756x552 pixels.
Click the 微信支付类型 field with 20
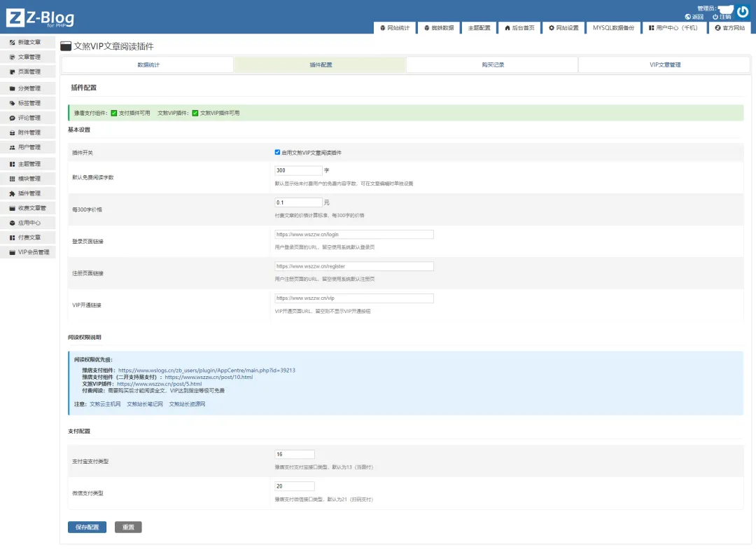click(294, 486)
